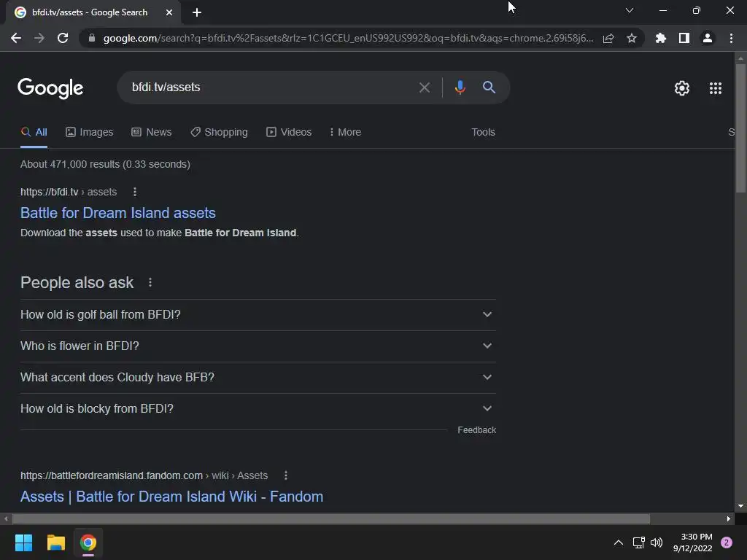
Task: Clear the search box with the X
Action: (424, 87)
